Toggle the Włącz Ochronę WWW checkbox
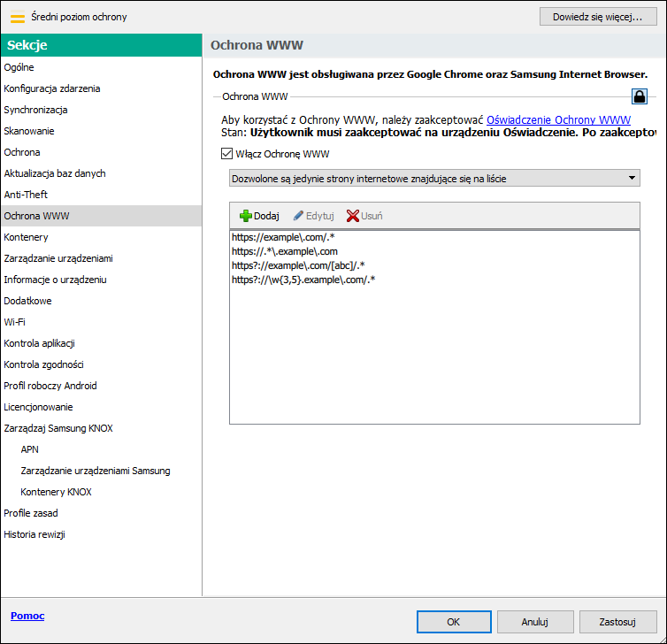This screenshot has width=667, height=644. (226, 153)
